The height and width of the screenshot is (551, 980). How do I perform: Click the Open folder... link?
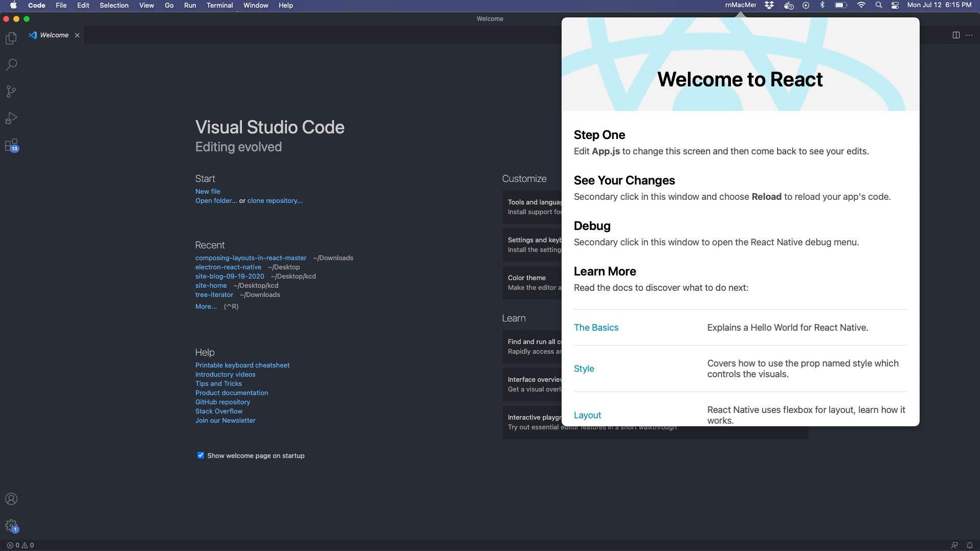click(x=216, y=201)
